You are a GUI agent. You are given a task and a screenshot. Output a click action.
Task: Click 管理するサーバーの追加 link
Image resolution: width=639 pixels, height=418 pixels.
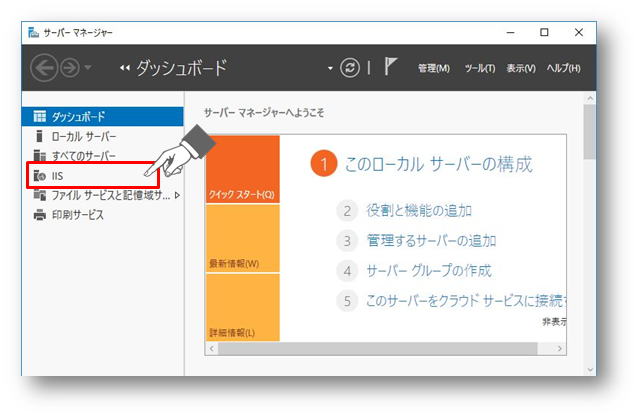(x=431, y=241)
